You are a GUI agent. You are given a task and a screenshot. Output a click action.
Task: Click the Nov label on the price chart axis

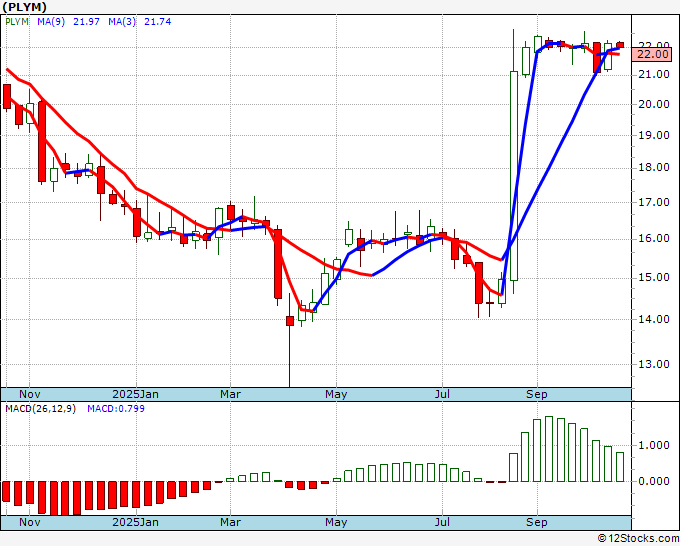tap(29, 394)
